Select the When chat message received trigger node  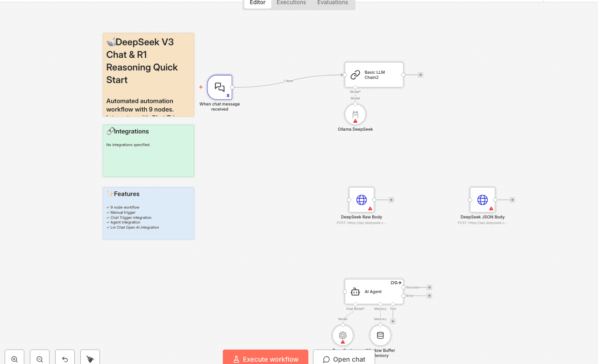point(220,87)
